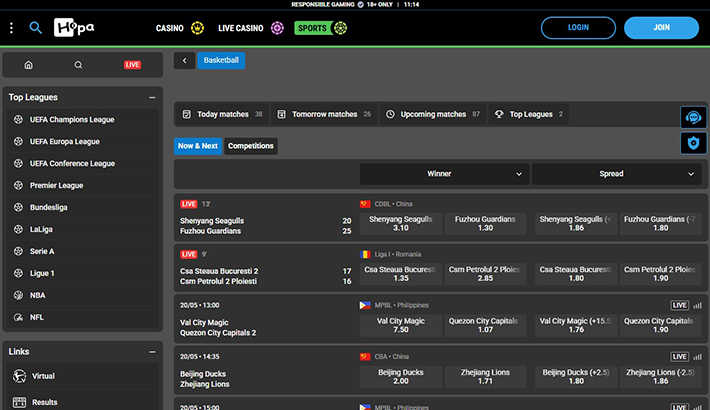
Task: Click the Ligue 1 soccer ball icon
Action: click(18, 273)
